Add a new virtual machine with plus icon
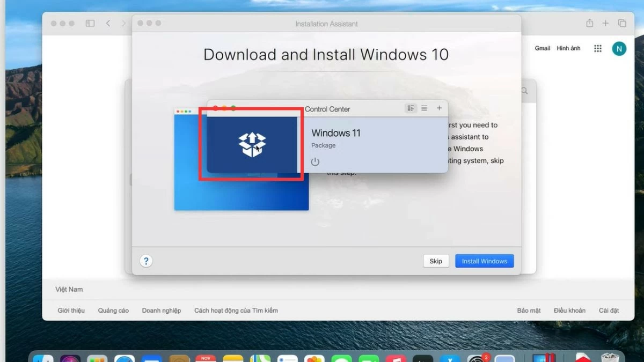 (439, 108)
